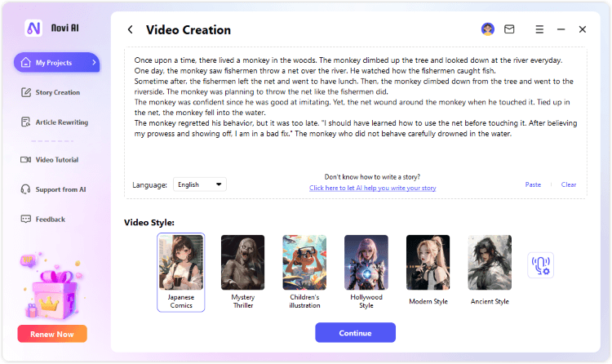
Task: Open the Language dropdown set to English
Action: coord(199,184)
